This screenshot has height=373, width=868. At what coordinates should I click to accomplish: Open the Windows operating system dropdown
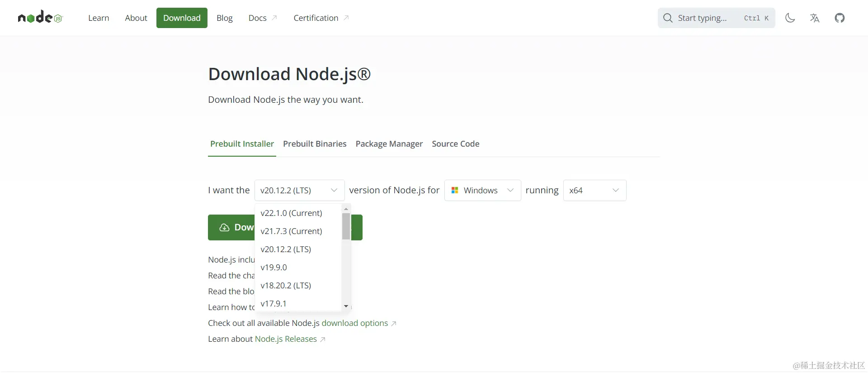pyautogui.click(x=482, y=191)
